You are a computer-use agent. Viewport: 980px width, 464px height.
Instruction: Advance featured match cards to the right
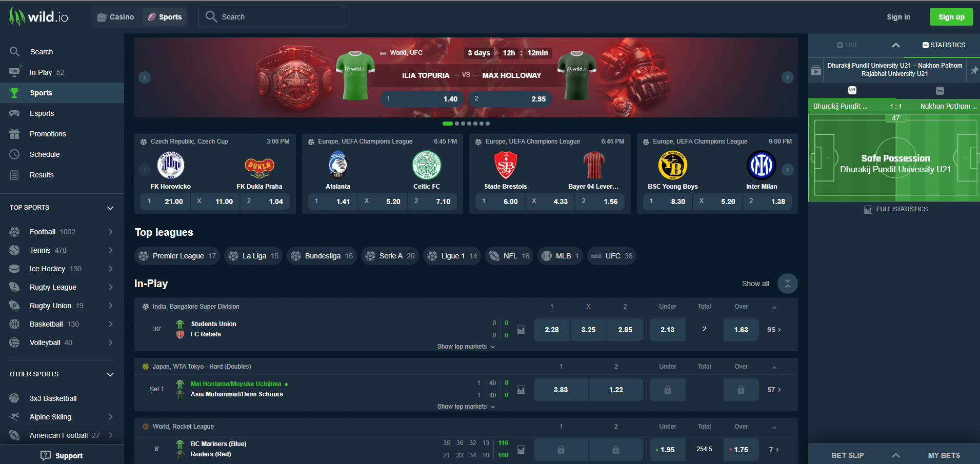788,169
